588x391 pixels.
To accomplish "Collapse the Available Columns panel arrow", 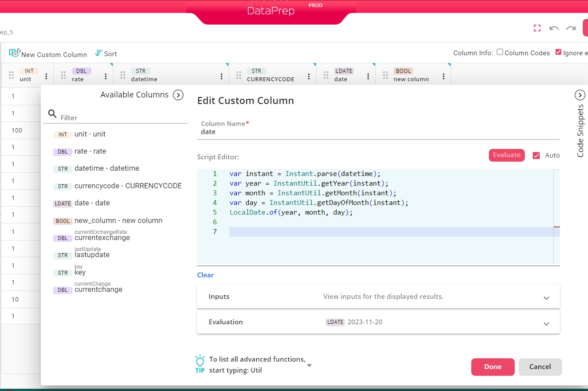I will pyautogui.click(x=178, y=95).
